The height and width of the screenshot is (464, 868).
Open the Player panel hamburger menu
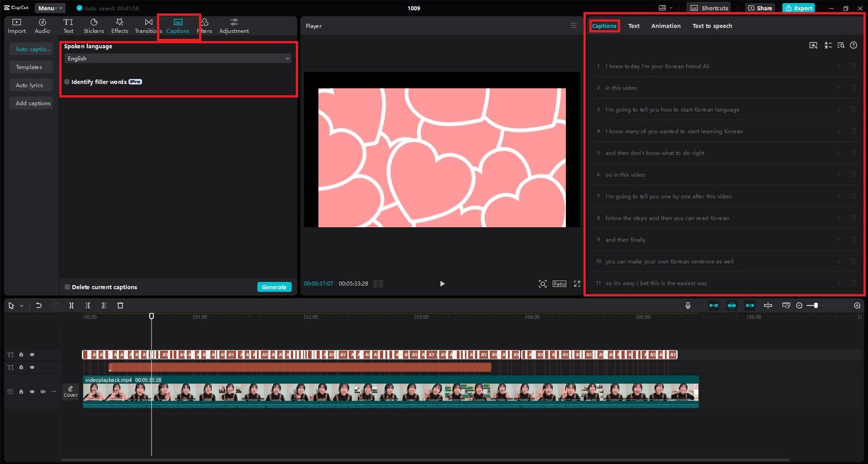(573, 25)
